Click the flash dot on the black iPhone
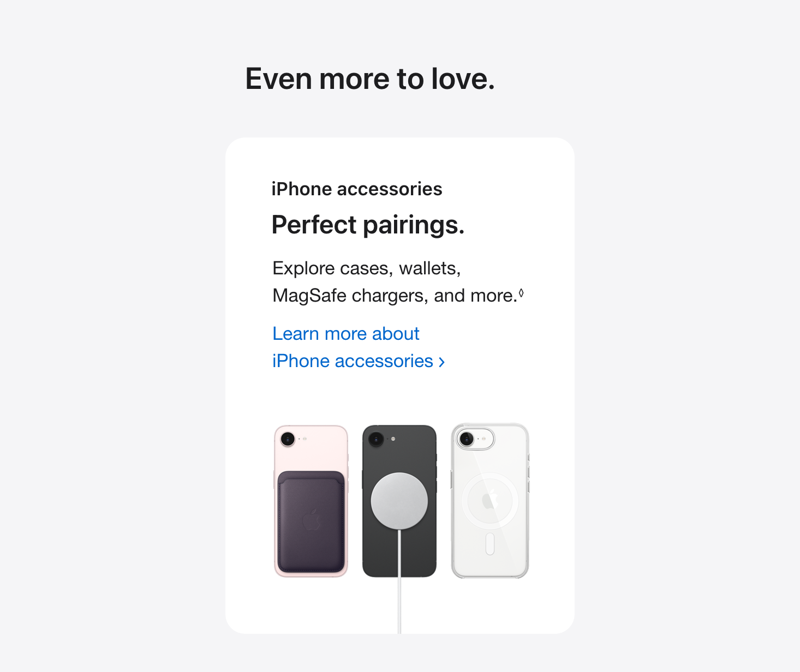 pos(393,439)
